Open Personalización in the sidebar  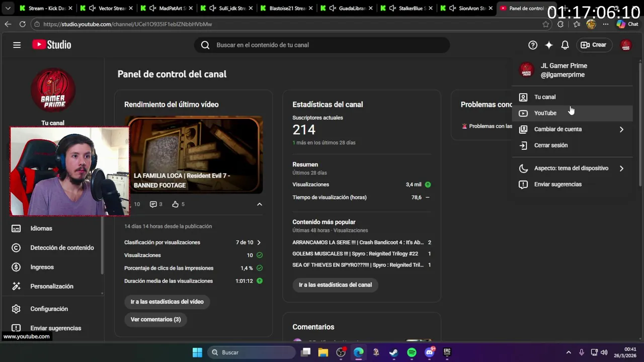coord(52,286)
